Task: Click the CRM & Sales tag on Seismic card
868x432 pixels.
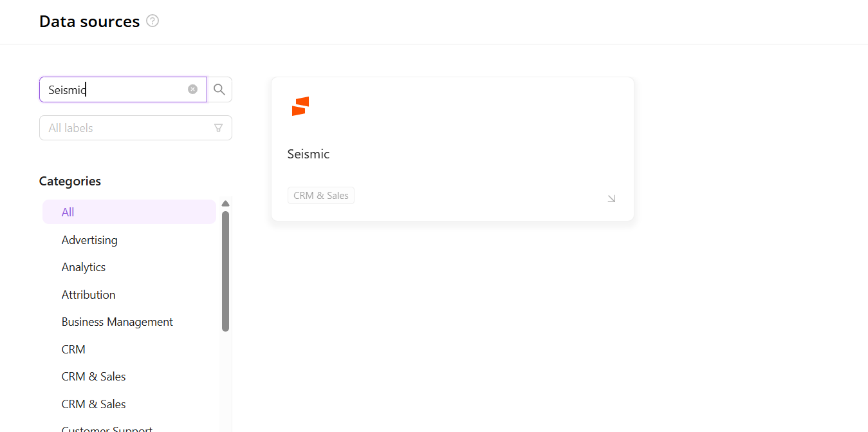Action: [321, 196]
